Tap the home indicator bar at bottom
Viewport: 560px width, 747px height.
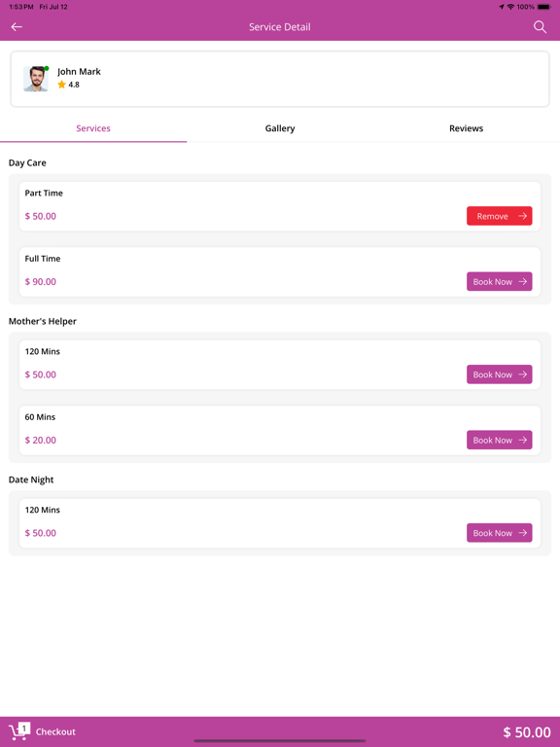[280, 741]
